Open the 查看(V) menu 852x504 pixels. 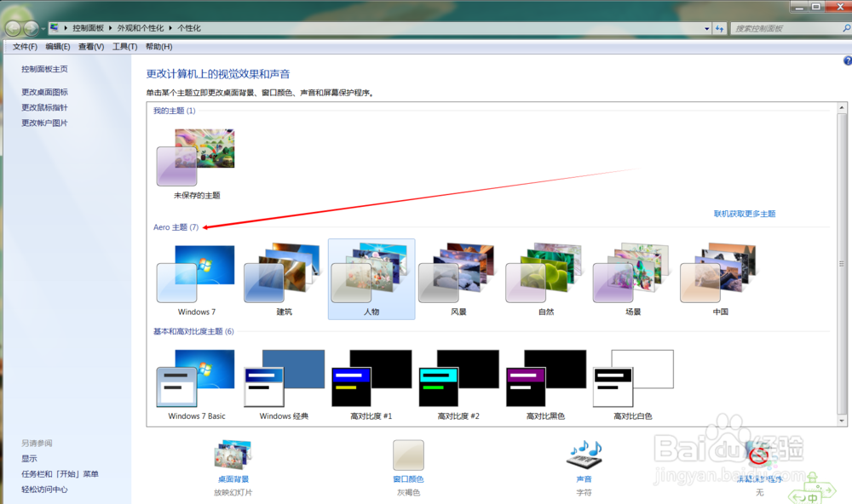click(x=91, y=47)
